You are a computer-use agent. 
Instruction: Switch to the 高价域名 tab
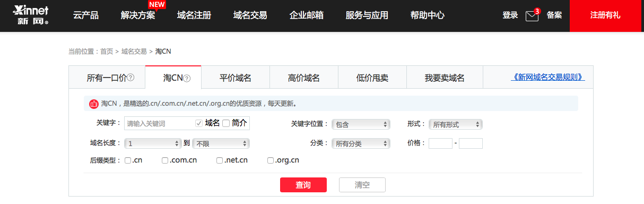[304, 78]
